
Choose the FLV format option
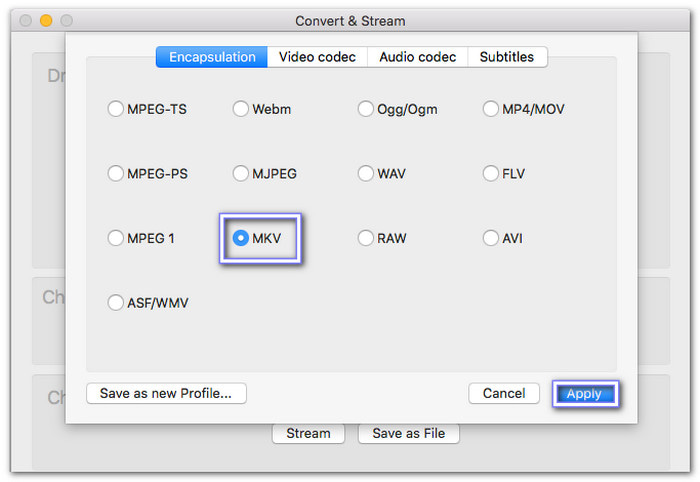[491, 174]
